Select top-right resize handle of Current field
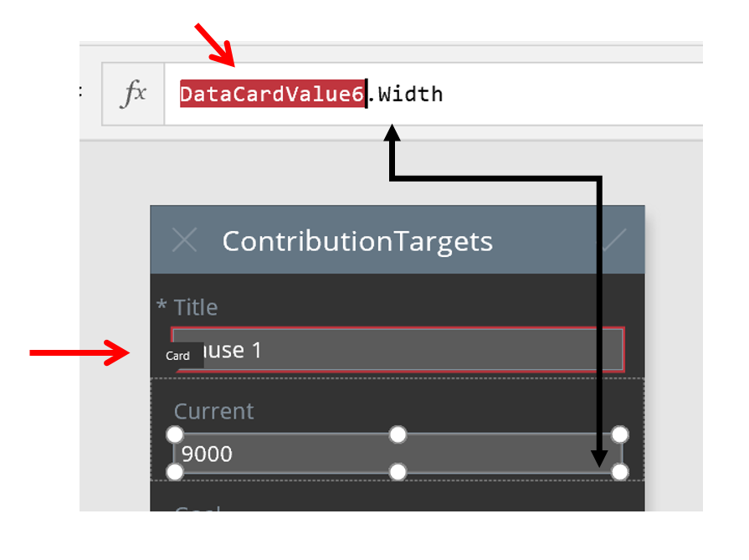 point(620,434)
